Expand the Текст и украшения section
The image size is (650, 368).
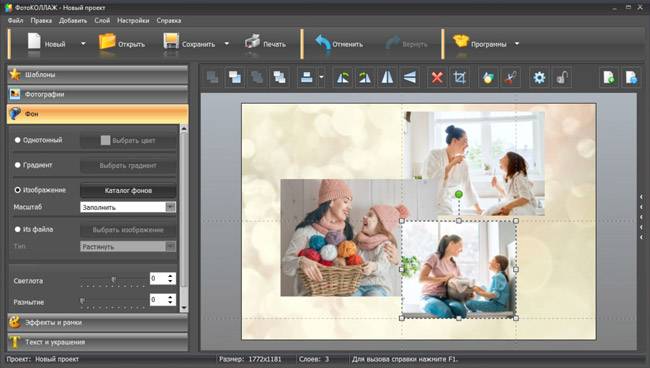pyautogui.click(x=98, y=342)
